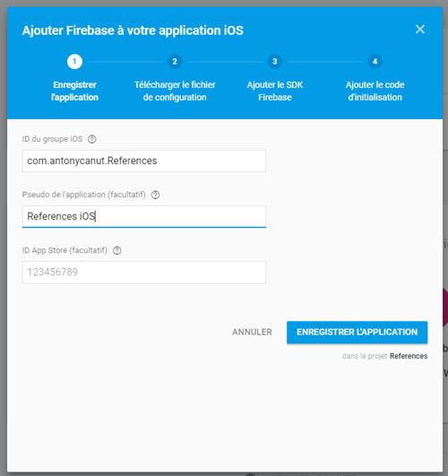
Task: Open help icon next to ID App Store
Action: pos(116,250)
